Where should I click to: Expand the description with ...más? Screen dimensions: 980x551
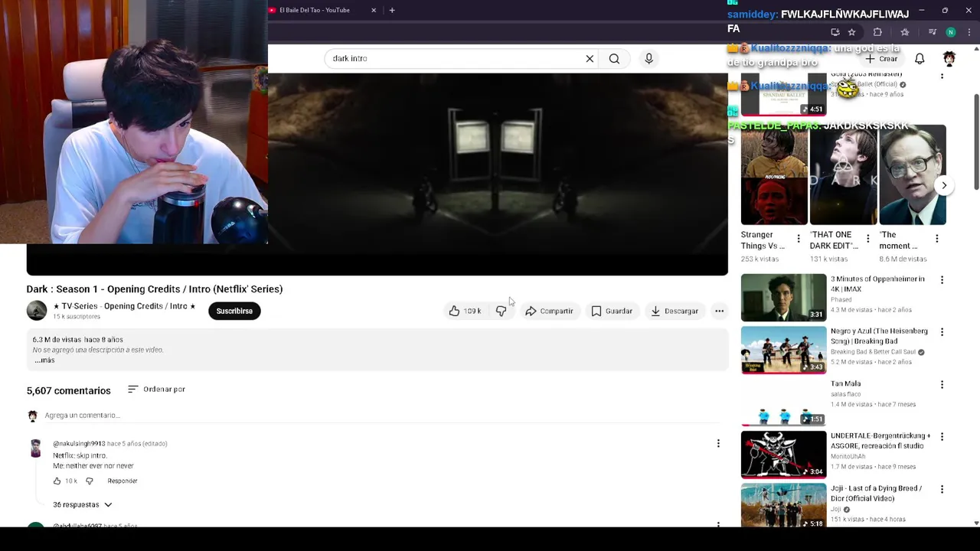[44, 360]
